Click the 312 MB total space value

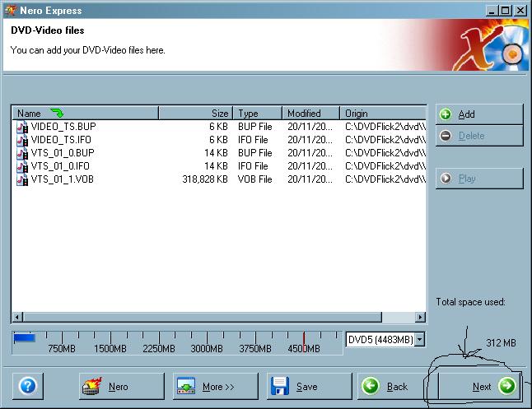pyautogui.click(x=501, y=343)
